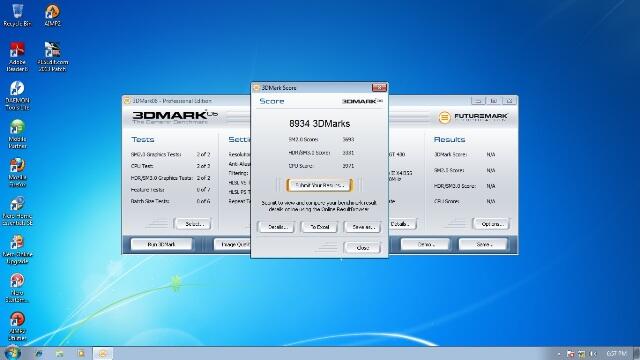Open Nero Home Essentials SE shortcut
640x360 pixels.
point(17,211)
